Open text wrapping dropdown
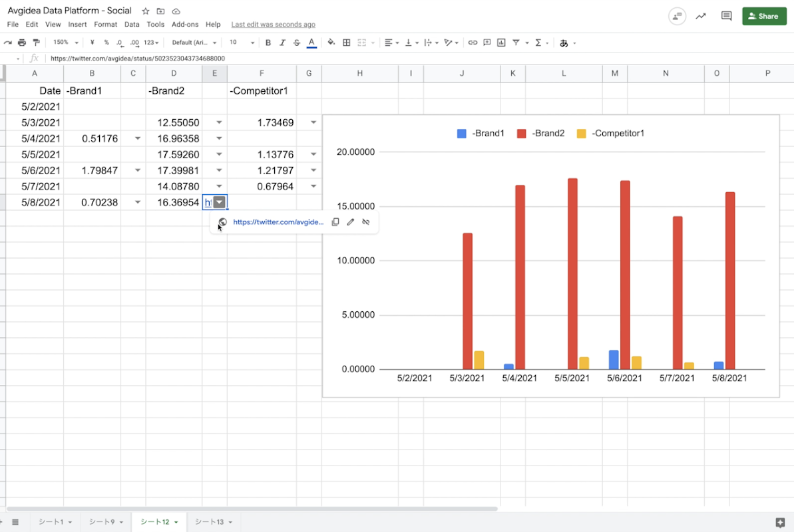This screenshot has width=794, height=532. [431, 43]
